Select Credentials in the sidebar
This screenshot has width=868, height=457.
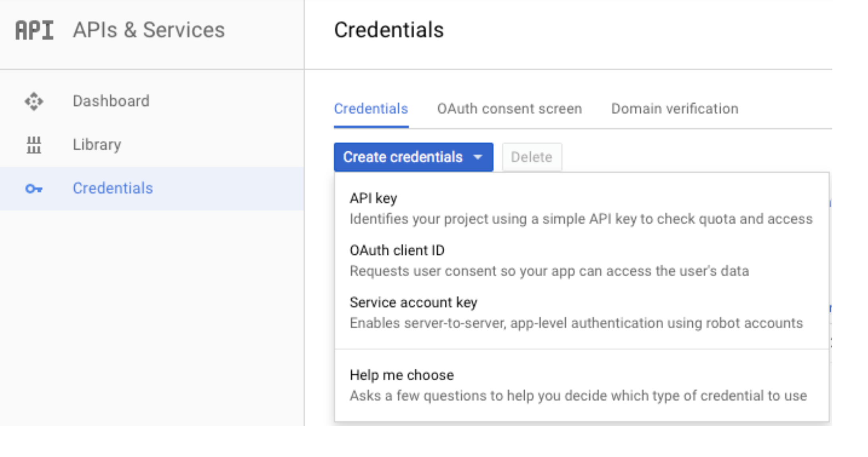(113, 188)
